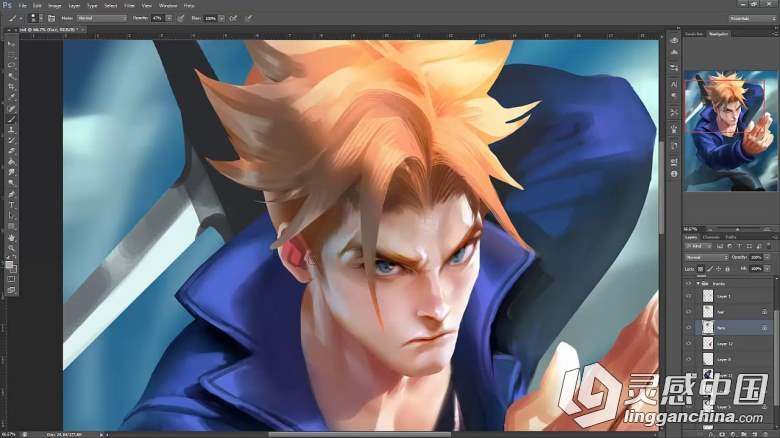Open the Flow slider arrow

pos(221,18)
